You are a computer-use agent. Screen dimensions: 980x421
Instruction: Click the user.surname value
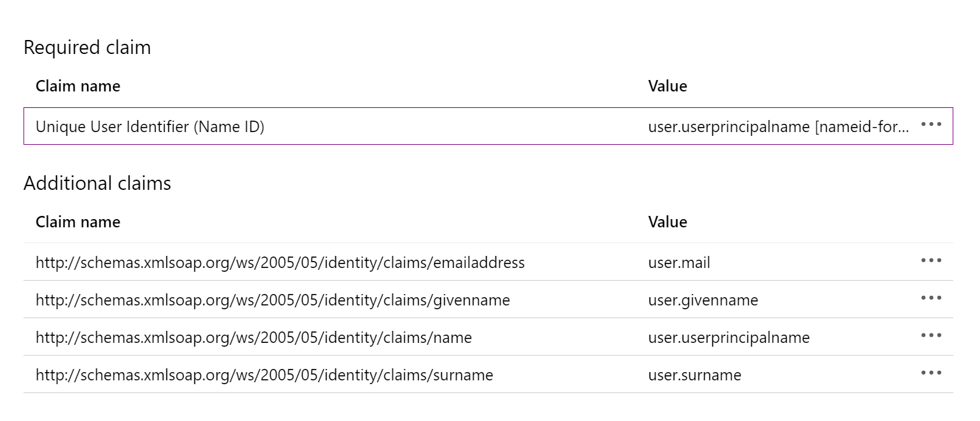pos(694,375)
